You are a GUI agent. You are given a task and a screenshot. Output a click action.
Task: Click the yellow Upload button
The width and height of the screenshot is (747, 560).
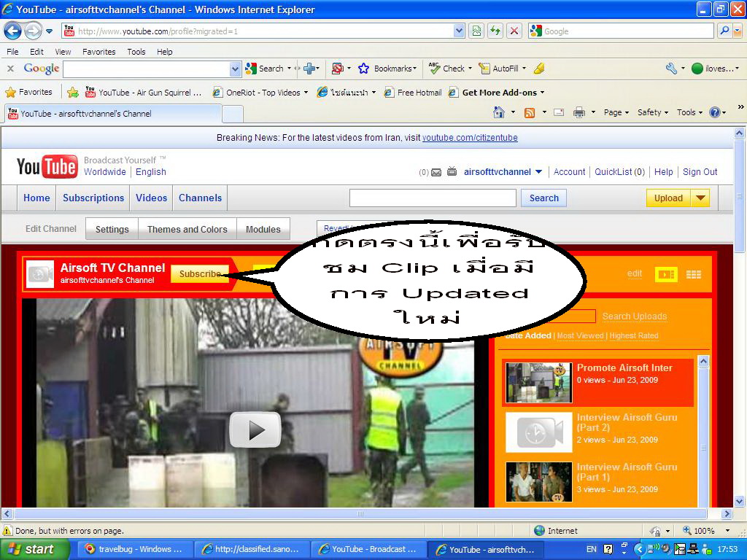pos(668,198)
